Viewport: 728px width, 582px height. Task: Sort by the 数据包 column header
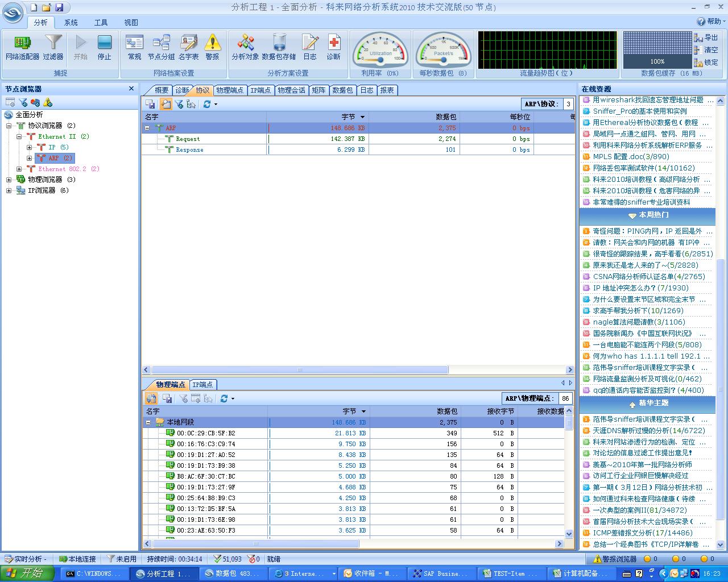[x=446, y=117]
